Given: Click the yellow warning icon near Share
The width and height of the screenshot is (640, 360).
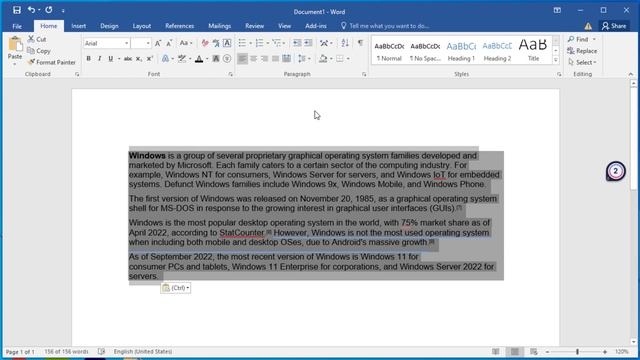Looking at the screenshot, I should 588,26.
